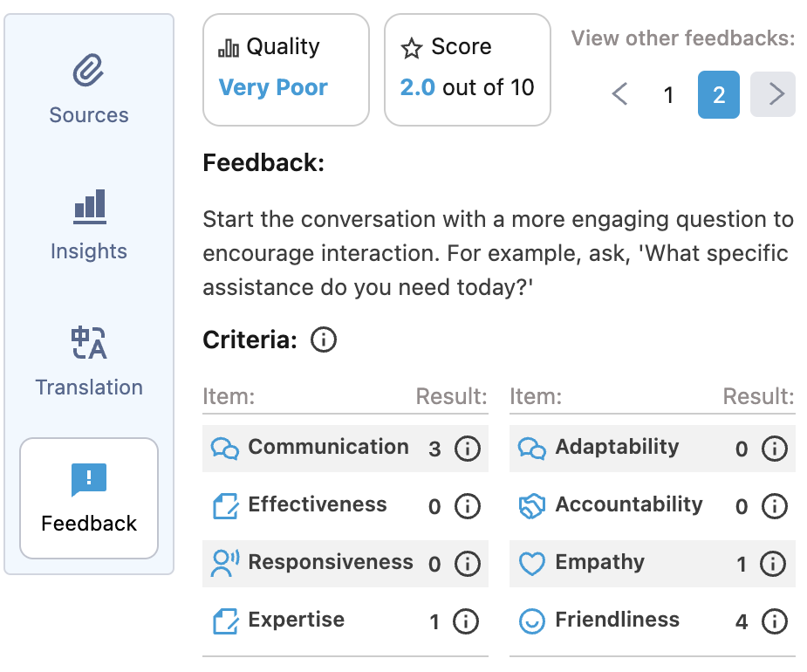
Task: View info for the Responsiveness score
Action: pos(468,564)
